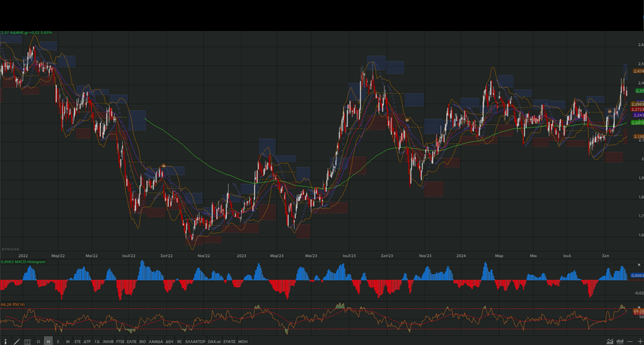644x345 pixels.
Task: Load the ΕΛΠΕ symbol shortcut
Action: (132, 341)
